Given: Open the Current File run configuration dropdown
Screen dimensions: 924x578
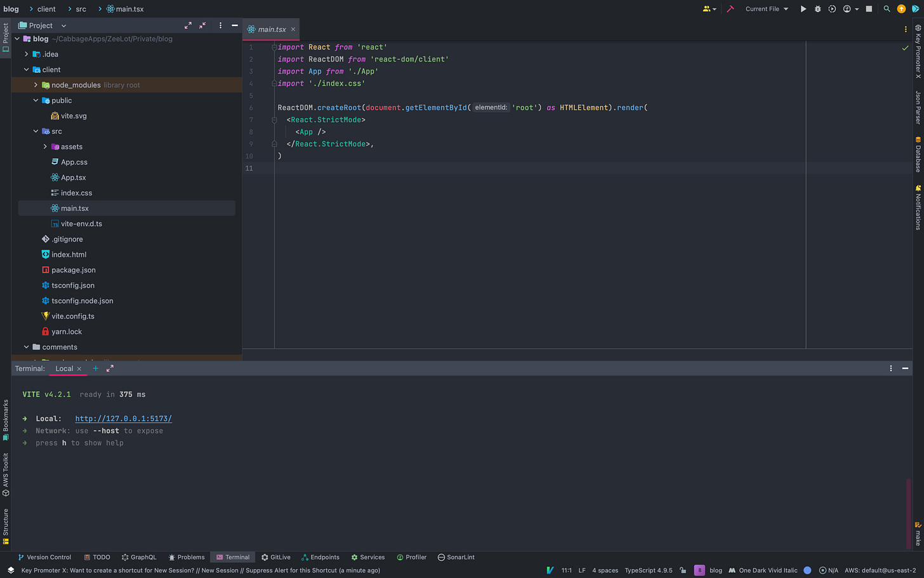Looking at the screenshot, I should point(767,9).
